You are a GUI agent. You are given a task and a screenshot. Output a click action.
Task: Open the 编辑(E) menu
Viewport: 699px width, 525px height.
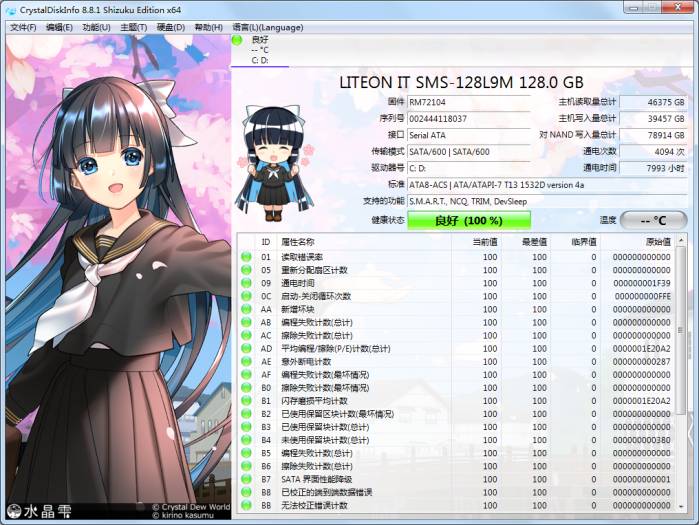[x=59, y=28]
